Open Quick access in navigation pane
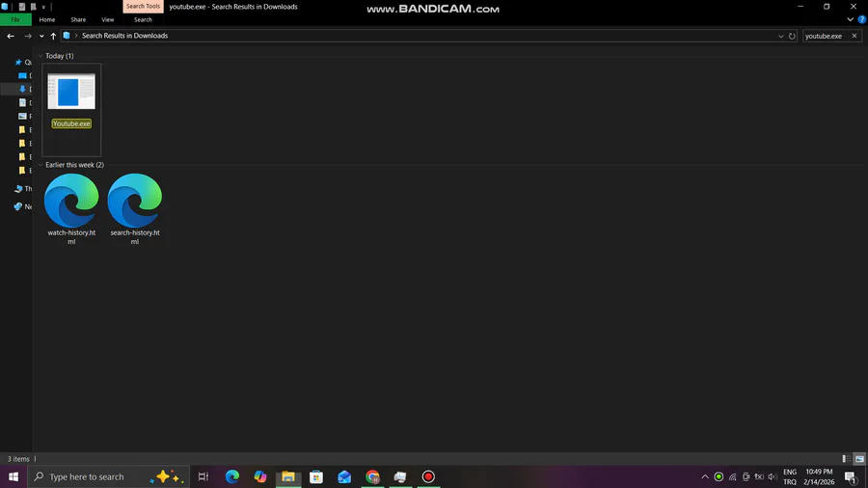 pyautogui.click(x=23, y=63)
